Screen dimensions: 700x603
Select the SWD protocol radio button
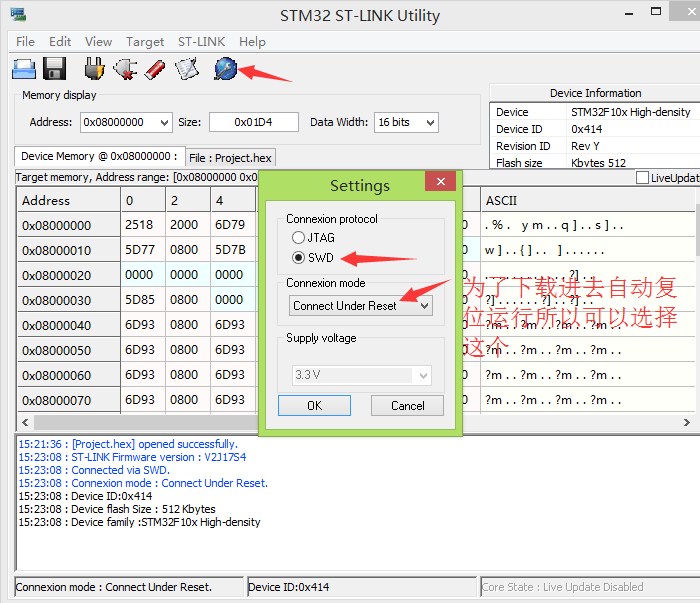(x=298, y=258)
